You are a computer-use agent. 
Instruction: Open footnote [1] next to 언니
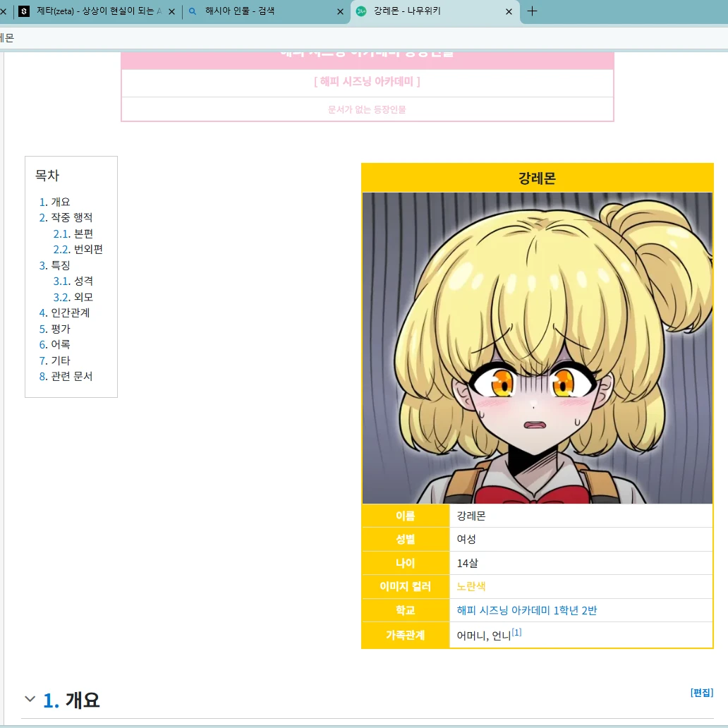click(516, 633)
